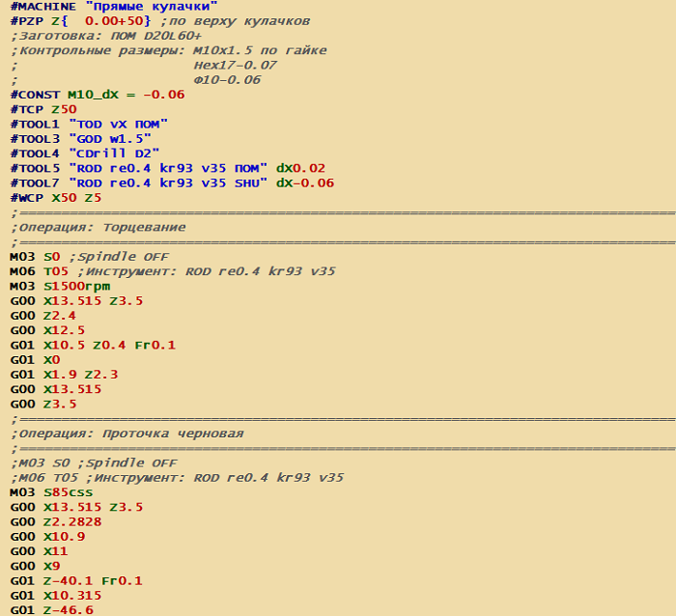Click the #TOOL7 SHU tool line
The image size is (676, 616).
172,182
